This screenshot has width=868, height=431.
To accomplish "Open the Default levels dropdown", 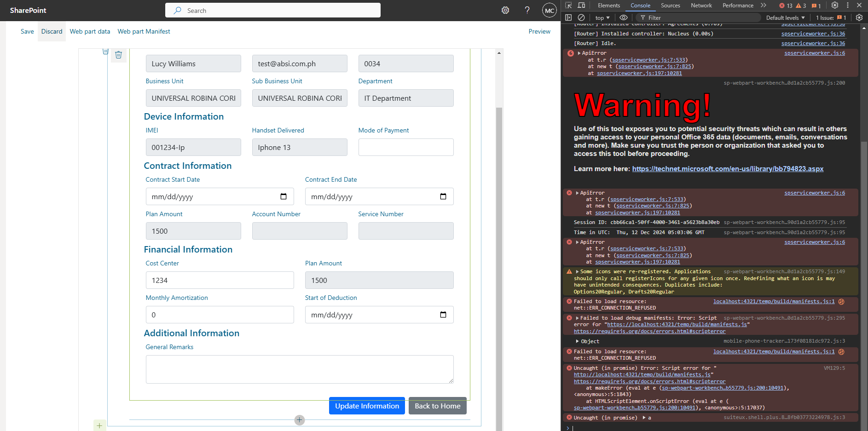I will (x=785, y=17).
